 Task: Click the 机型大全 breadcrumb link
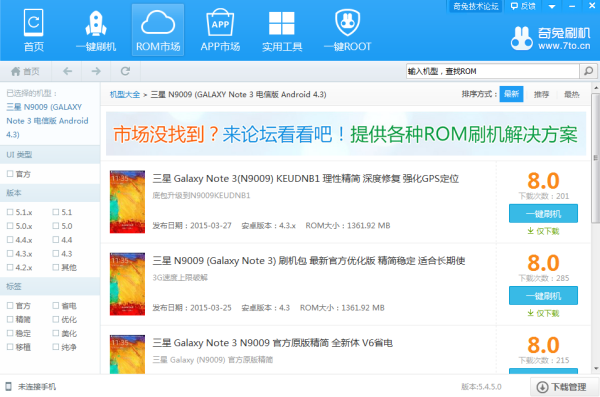pyautogui.click(x=125, y=95)
